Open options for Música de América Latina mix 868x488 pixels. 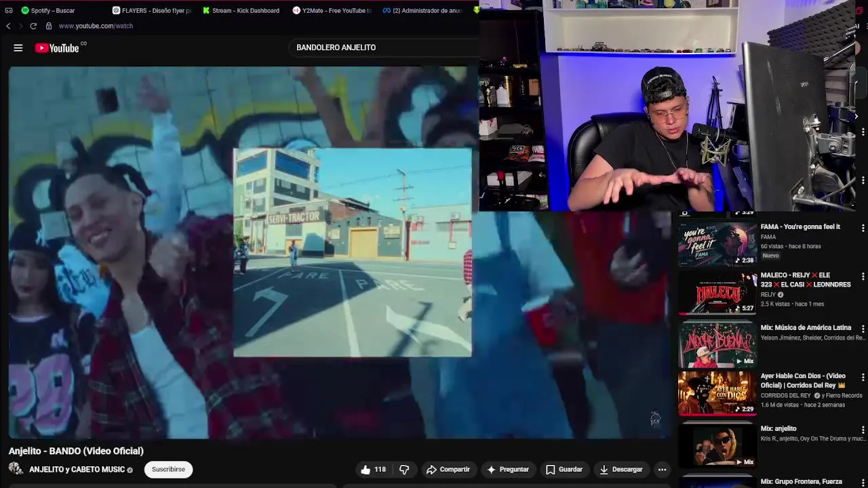pos(863,329)
